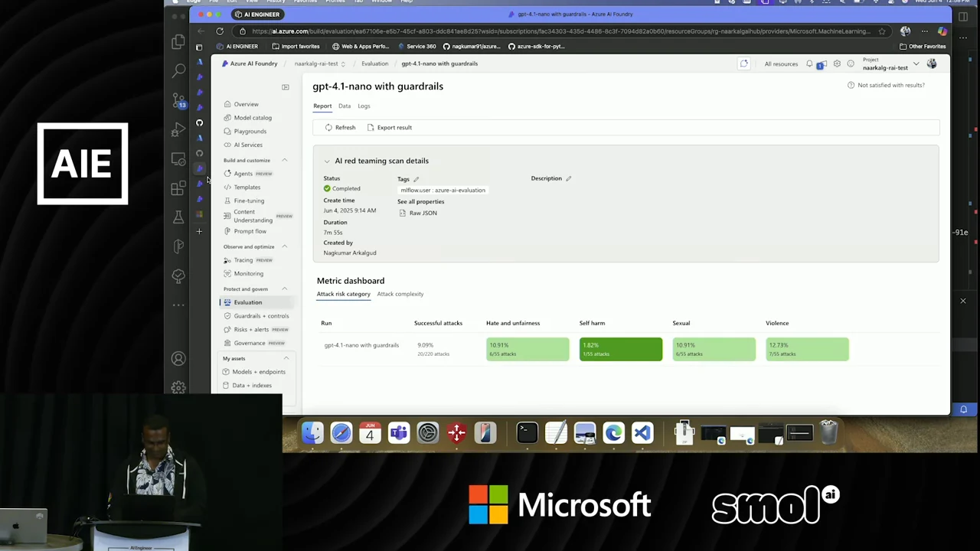Bookmark page with star icon
The width and height of the screenshot is (980, 551).
point(882,31)
